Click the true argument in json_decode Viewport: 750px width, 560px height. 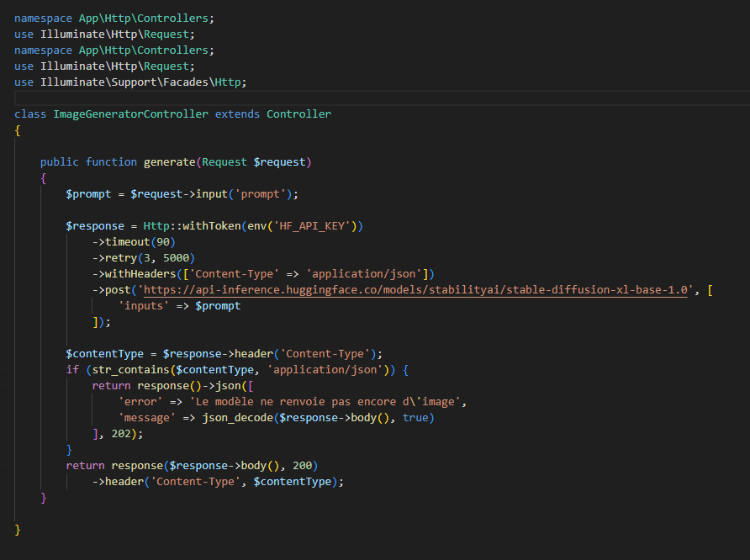(415, 418)
